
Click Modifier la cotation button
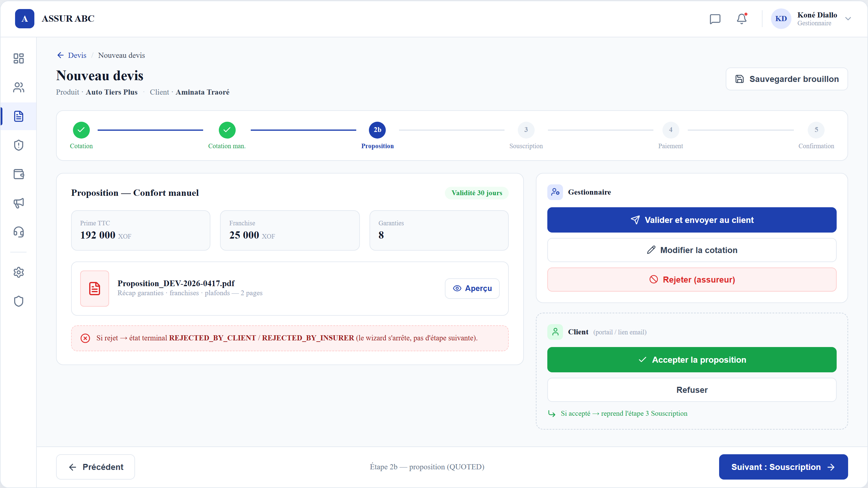pyautogui.click(x=692, y=250)
